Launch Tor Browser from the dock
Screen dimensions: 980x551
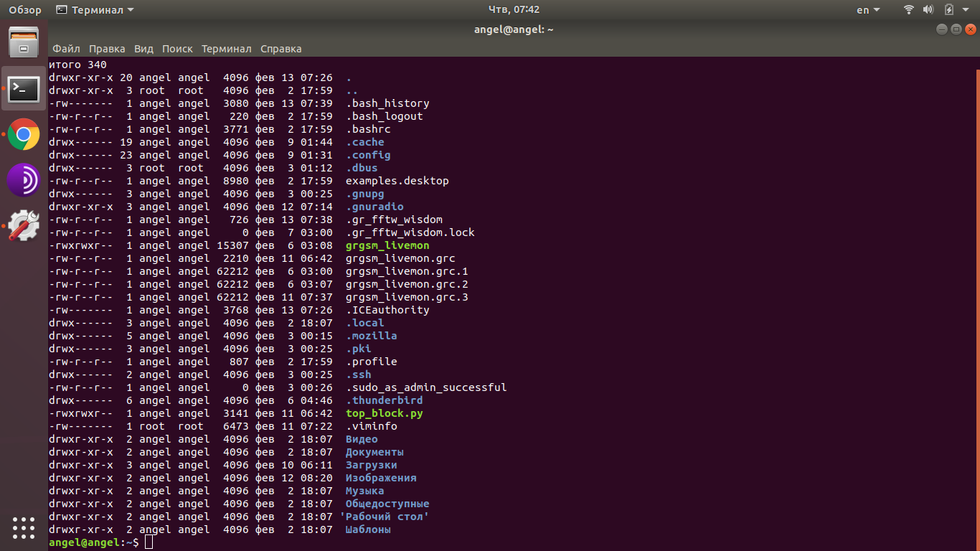click(x=24, y=179)
